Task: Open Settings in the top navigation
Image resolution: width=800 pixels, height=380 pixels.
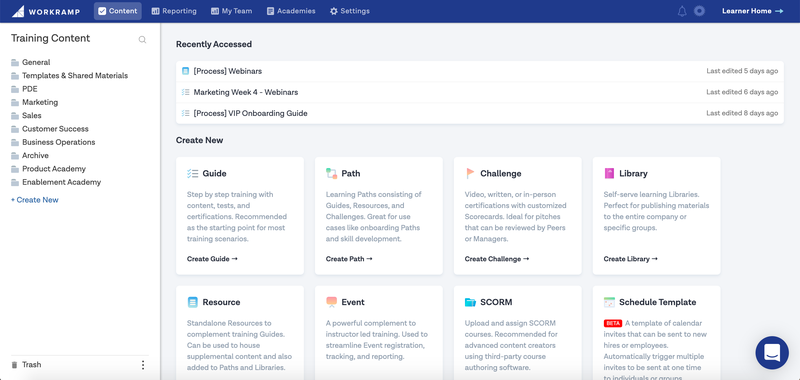Action: (349, 11)
